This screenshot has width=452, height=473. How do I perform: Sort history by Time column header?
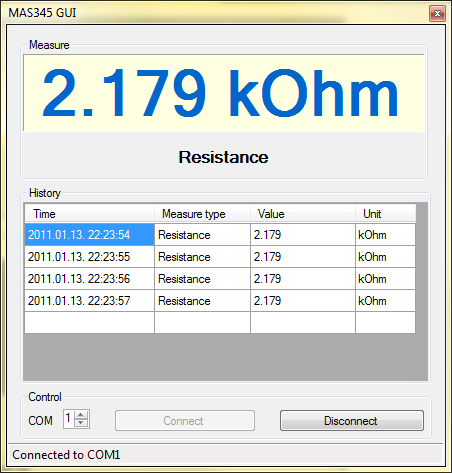coord(89,214)
